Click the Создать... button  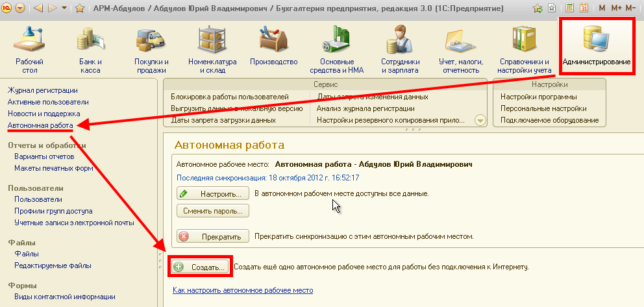[x=200, y=267]
